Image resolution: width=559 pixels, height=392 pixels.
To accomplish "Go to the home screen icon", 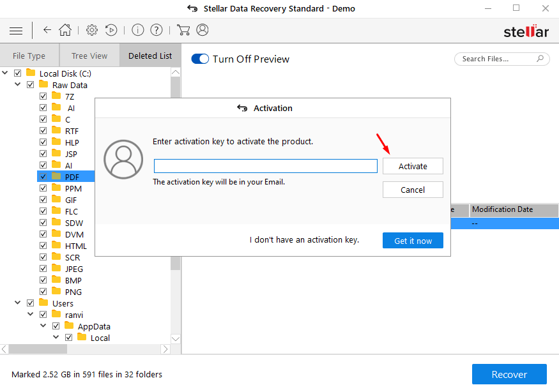I will pos(65,30).
